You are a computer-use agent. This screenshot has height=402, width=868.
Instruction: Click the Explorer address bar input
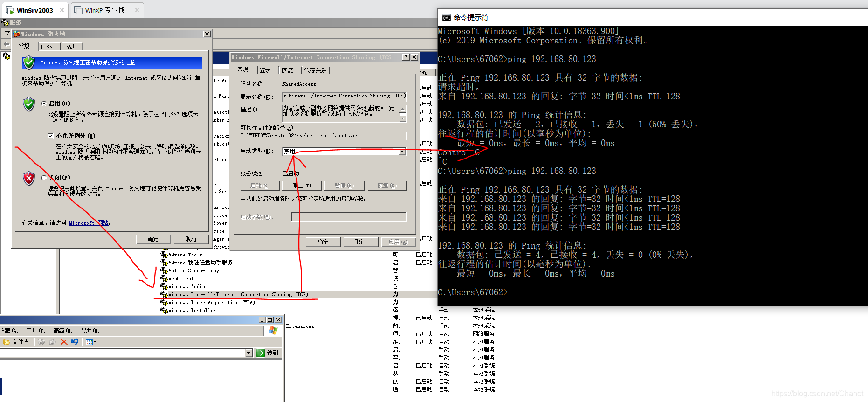tap(123, 353)
